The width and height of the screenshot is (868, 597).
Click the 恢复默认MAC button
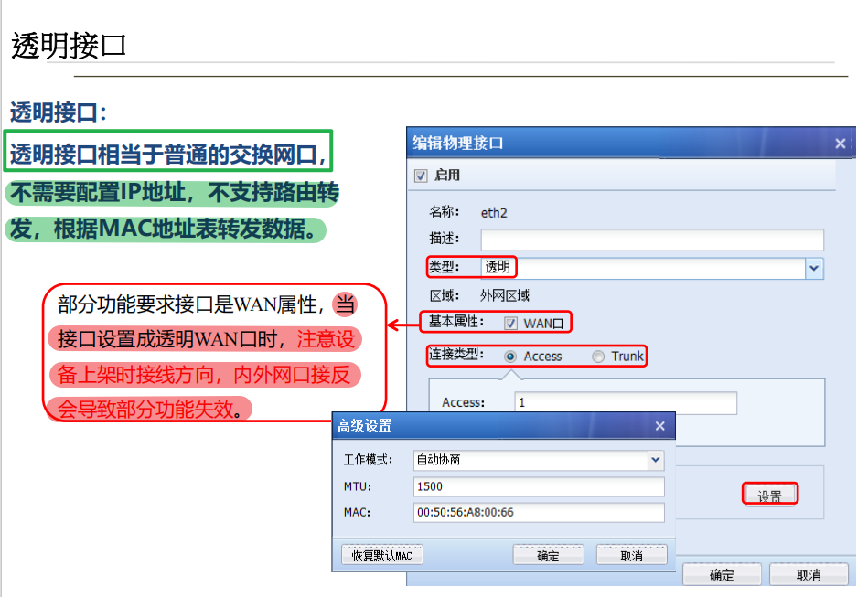[382, 555]
